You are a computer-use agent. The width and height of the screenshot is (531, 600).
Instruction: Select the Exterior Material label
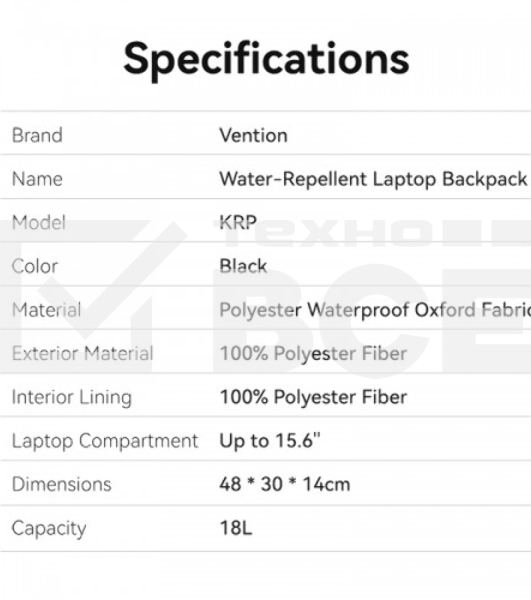pyautogui.click(x=83, y=354)
